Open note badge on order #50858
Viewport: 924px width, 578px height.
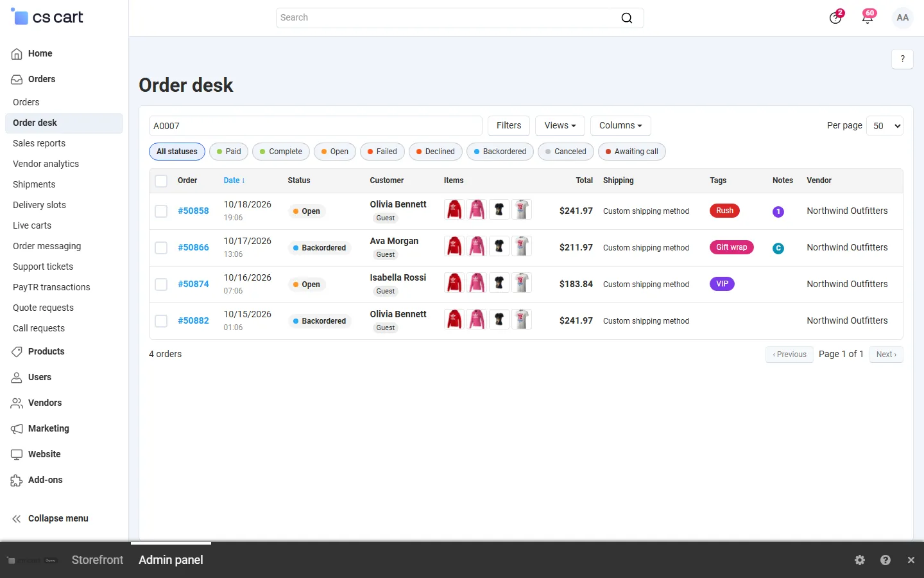[778, 211]
